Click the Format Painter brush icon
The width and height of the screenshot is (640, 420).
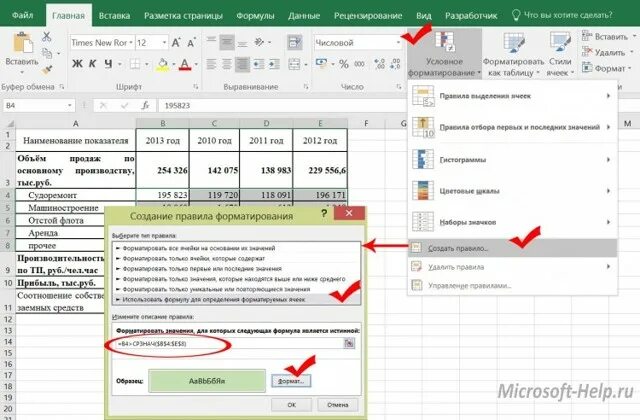pos(47,69)
